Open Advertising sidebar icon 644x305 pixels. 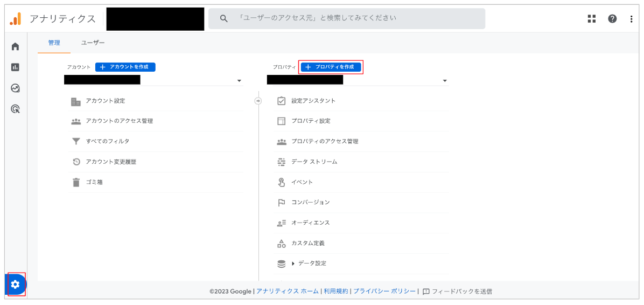pos(15,109)
